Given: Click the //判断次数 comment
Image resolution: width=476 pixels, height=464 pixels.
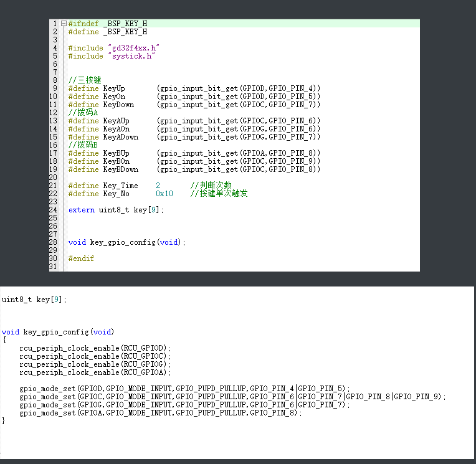Looking at the screenshot, I should (211, 186).
